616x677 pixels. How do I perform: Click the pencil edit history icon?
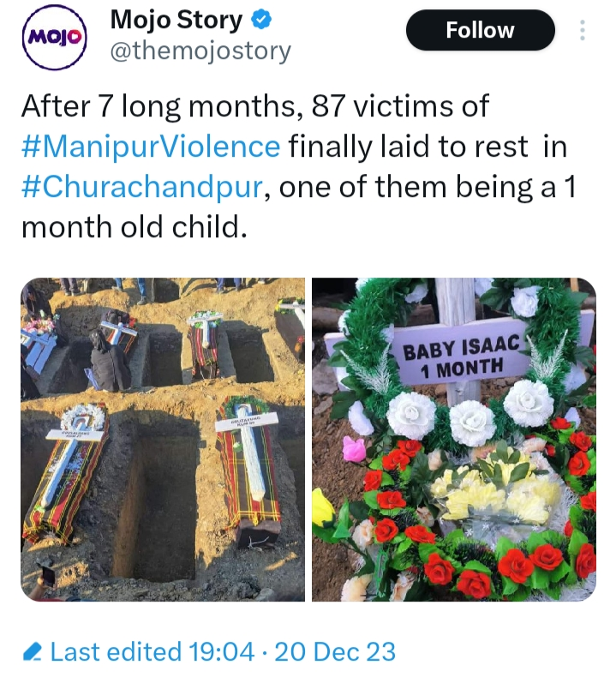coord(32,651)
